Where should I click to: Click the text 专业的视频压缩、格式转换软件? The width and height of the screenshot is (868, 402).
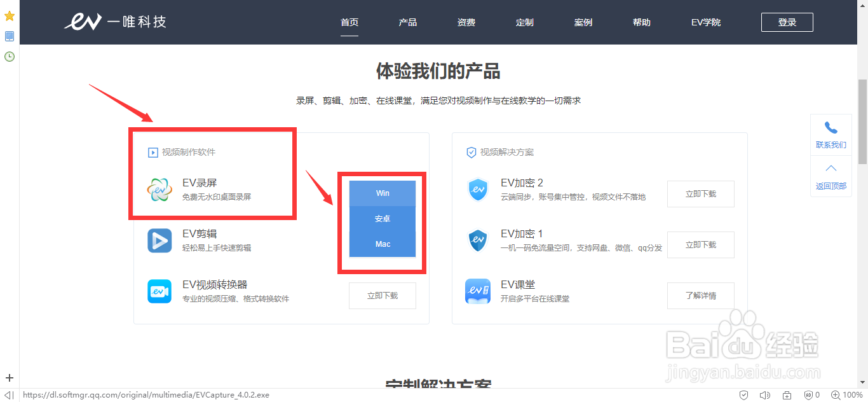pyautogui.click(x=236, y=299)
